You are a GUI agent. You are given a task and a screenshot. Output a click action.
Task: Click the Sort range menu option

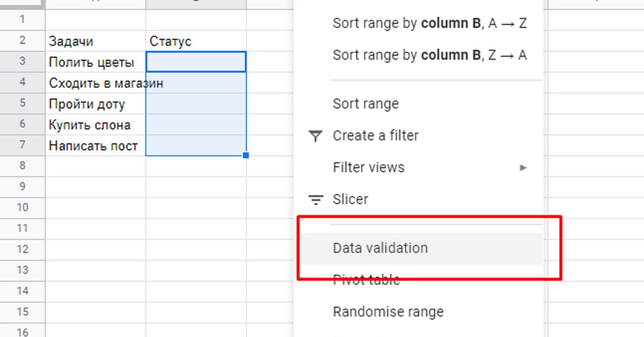(x=365, y=104)
